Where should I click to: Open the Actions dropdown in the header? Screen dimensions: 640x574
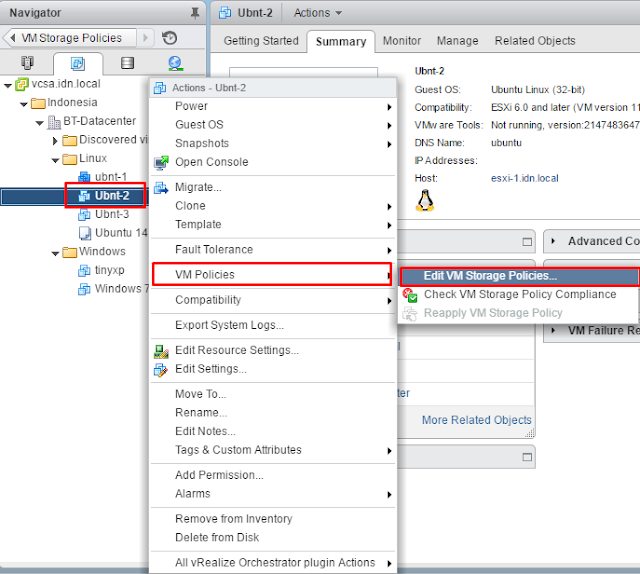(318, 13)
